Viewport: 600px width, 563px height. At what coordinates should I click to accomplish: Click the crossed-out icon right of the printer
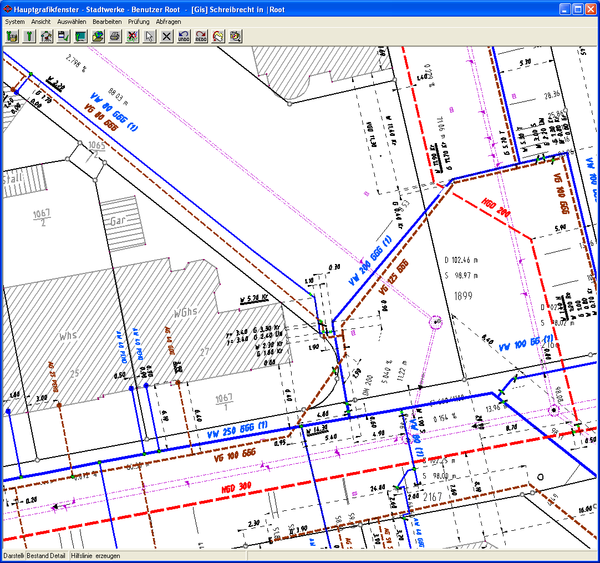click(132, 37)
